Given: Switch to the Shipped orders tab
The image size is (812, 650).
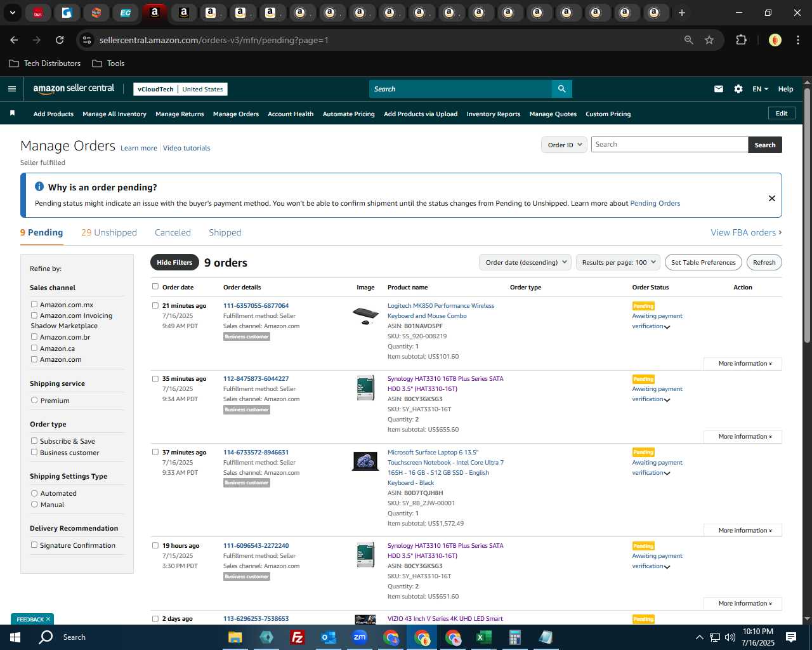Looking at the screenshot, I should tap(225, 232).
